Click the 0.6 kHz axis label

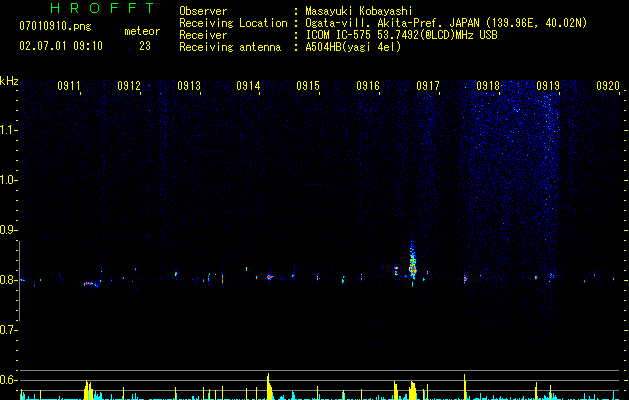coord(9,380)
